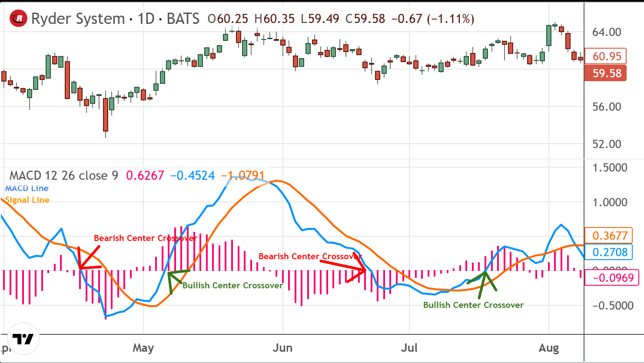The image size is (644, 363).
Task: Click the Ryder System symbol title
Action: (x=78, y=19)
